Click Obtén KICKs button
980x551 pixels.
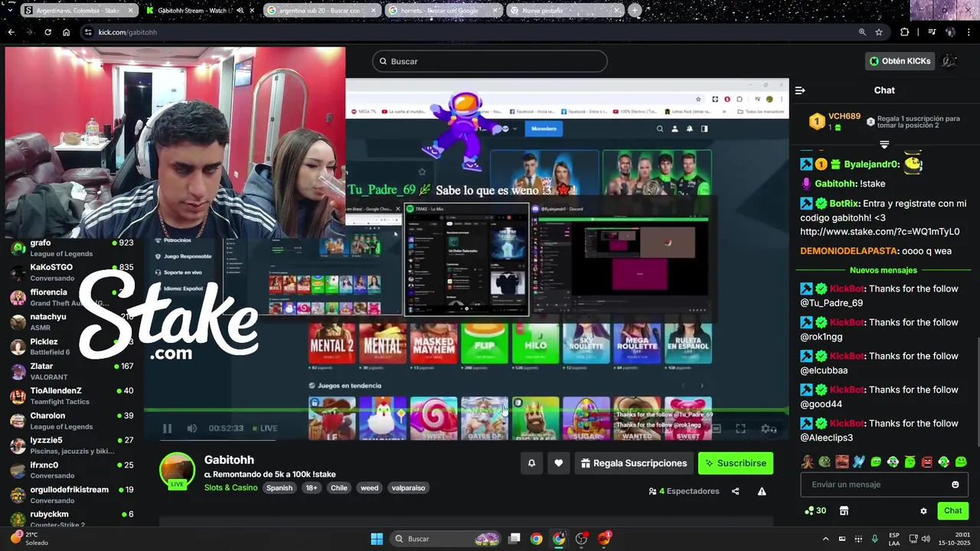[900, 61]
